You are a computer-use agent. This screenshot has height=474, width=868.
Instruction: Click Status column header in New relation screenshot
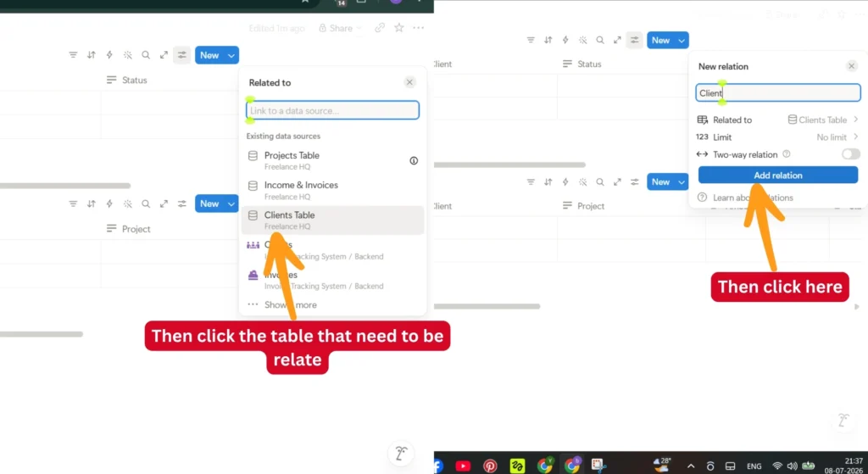click(581, 64)
